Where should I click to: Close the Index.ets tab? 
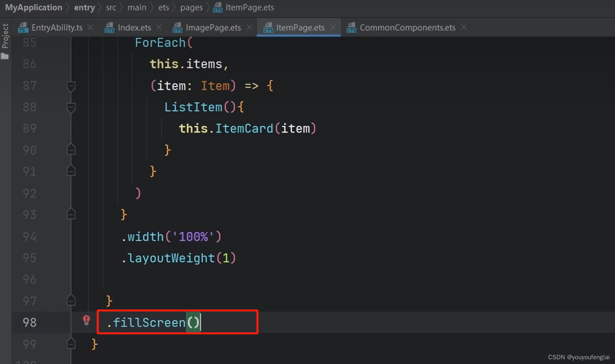coord(159,27)
